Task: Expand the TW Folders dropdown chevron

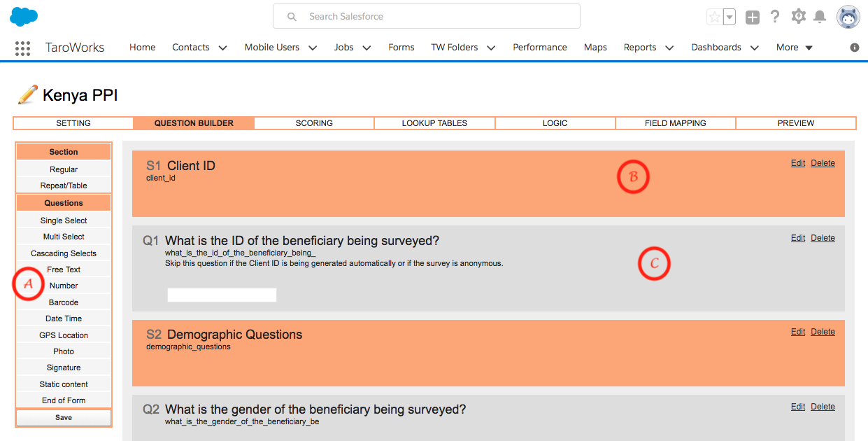Action: [x=491, y=48]
